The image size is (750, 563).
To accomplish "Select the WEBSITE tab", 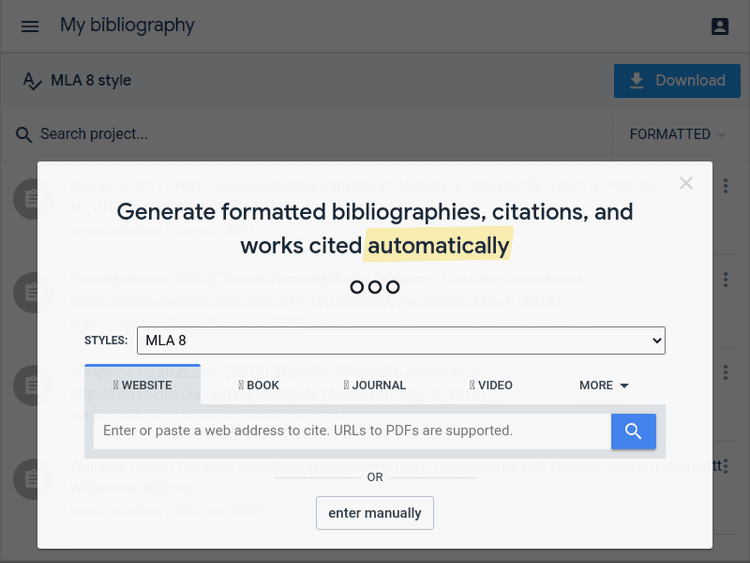I will 142,385.
